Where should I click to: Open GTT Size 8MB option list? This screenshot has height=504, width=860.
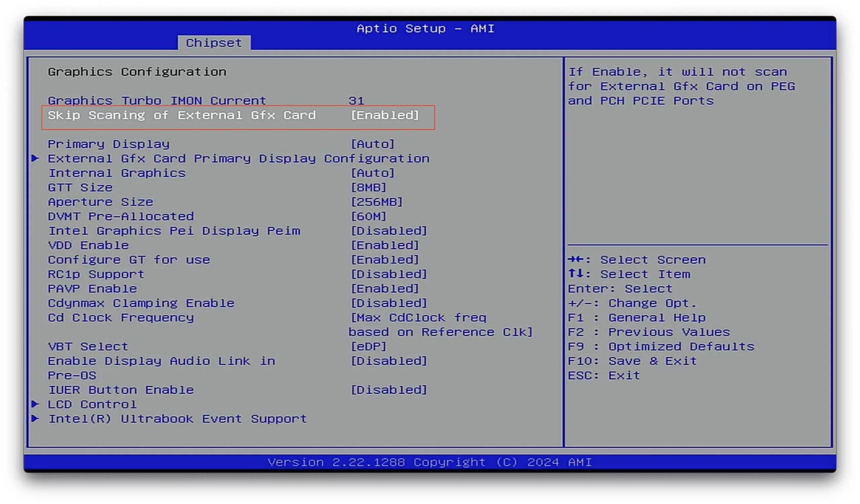coord(368,187)
